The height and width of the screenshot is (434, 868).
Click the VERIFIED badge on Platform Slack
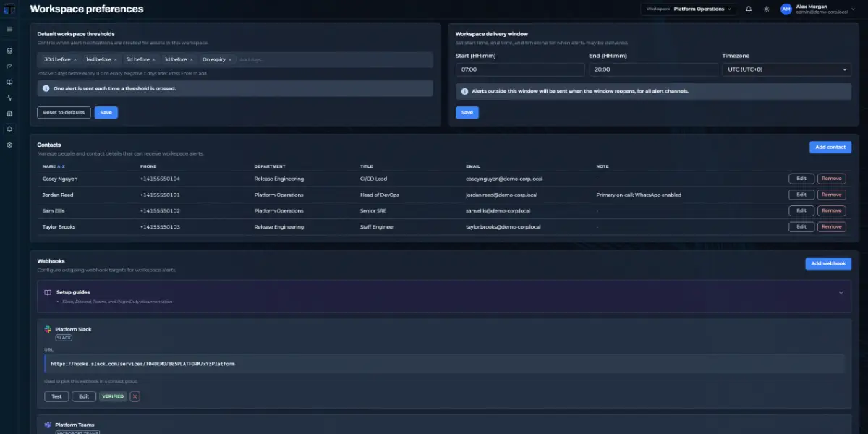tap(113, 396)
